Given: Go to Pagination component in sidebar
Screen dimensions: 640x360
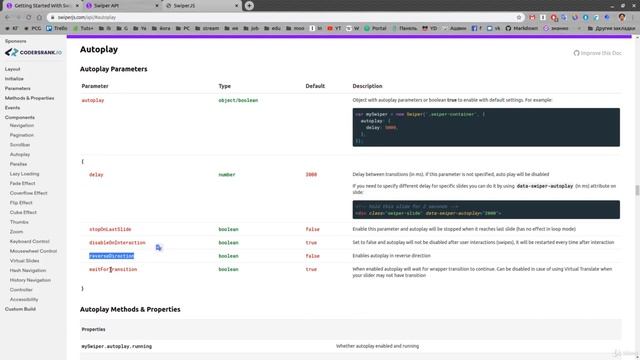Looking at the screenshot, I should pyautogui.click(x=22, y=135).
